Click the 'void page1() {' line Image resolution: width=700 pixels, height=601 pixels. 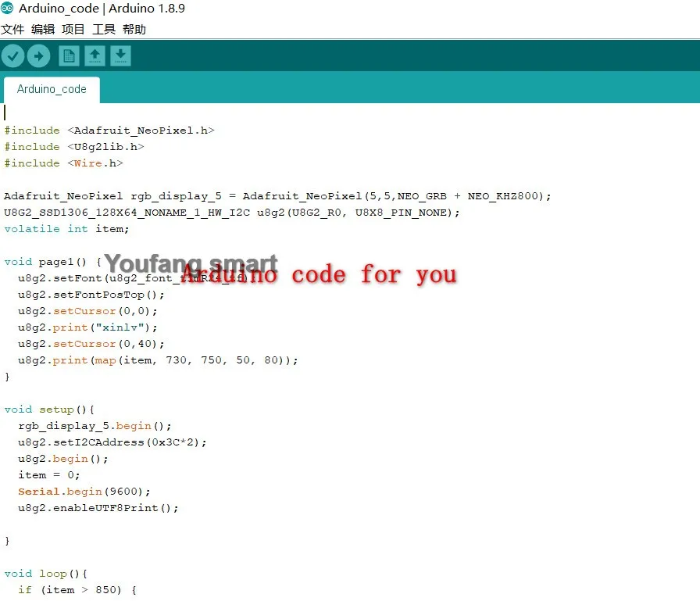click(52, 262)
